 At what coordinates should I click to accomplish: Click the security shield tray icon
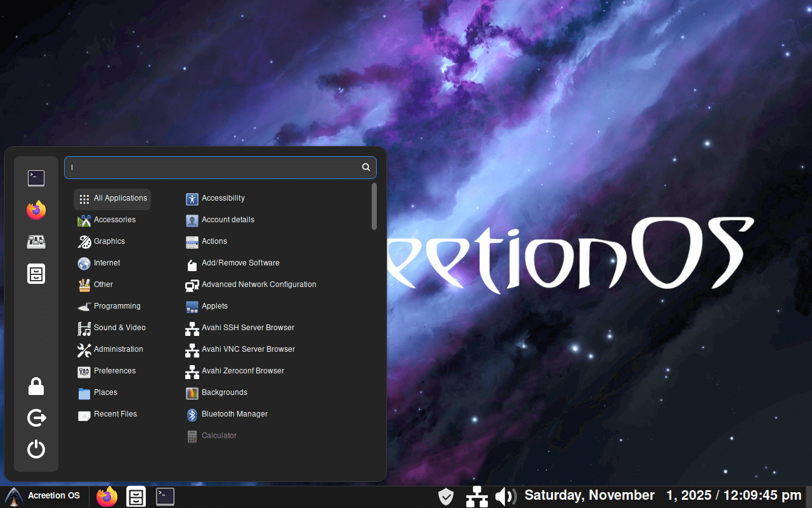click(446, 496)
